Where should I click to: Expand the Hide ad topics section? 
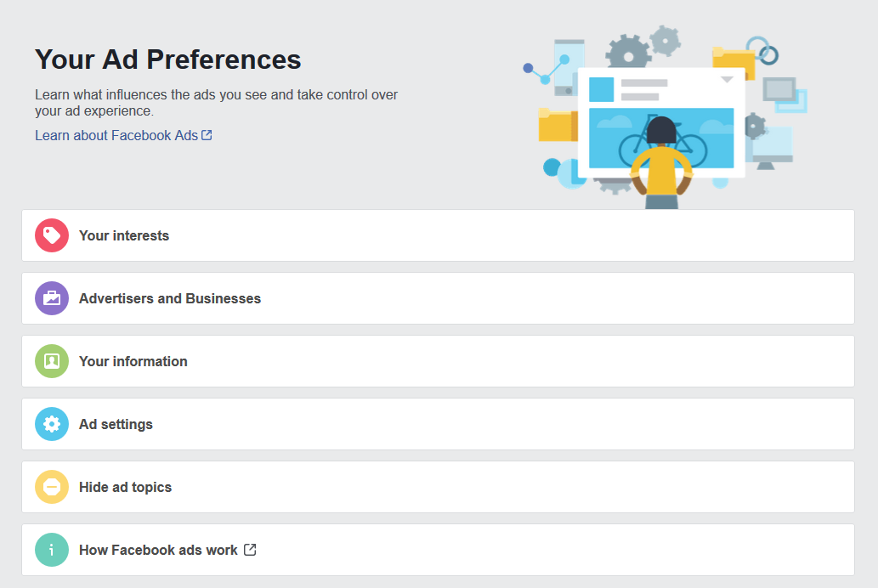tap(438, 487)
